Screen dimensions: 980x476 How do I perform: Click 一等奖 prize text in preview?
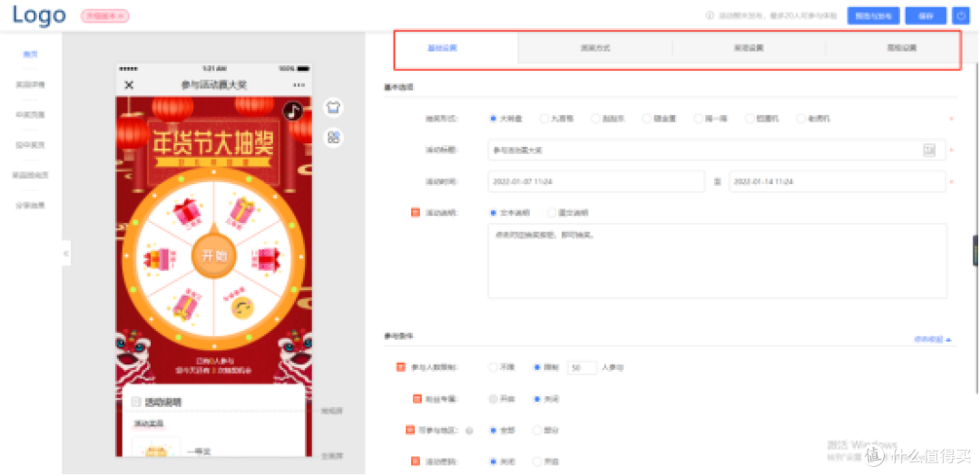tap(198, 452)
